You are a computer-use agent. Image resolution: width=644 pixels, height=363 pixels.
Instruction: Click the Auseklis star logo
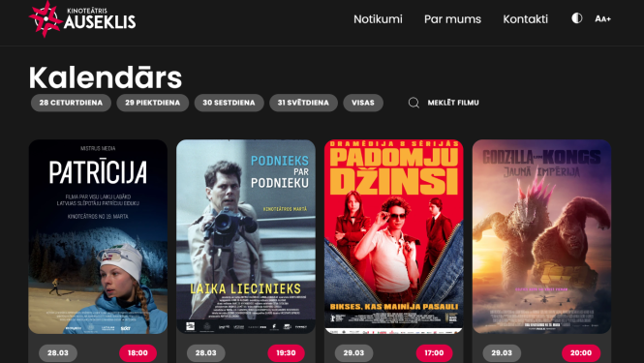[46, 19]
